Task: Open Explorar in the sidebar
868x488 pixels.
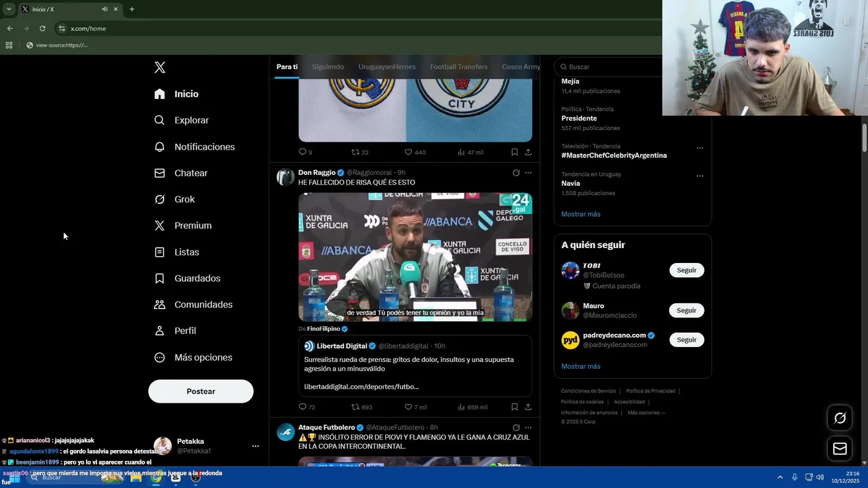Action: [182, 120]
